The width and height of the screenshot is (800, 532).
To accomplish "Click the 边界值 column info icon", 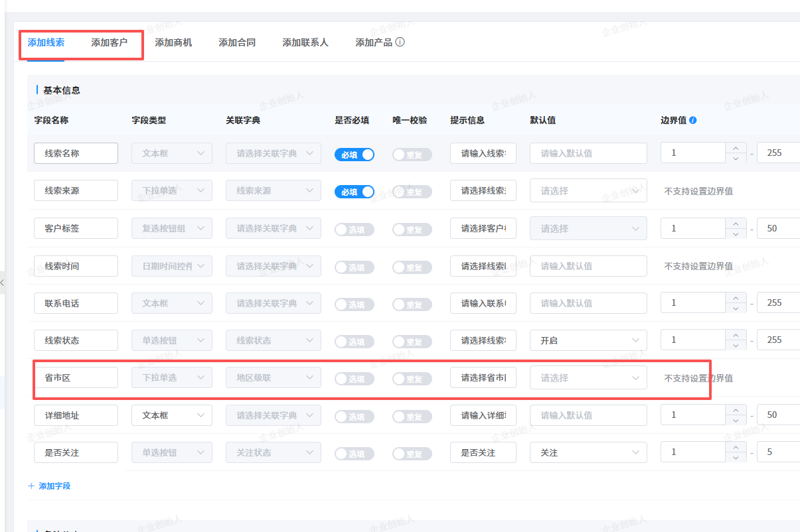I will coord(693,121).
